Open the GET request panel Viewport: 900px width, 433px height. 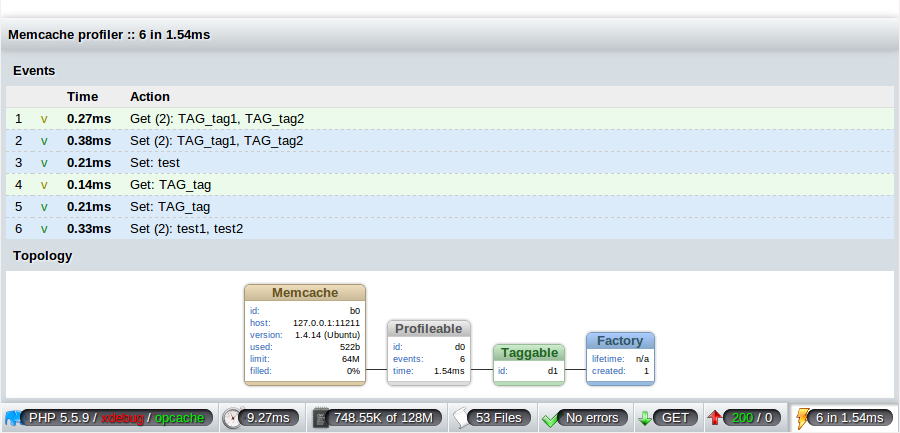coord(675,417)
